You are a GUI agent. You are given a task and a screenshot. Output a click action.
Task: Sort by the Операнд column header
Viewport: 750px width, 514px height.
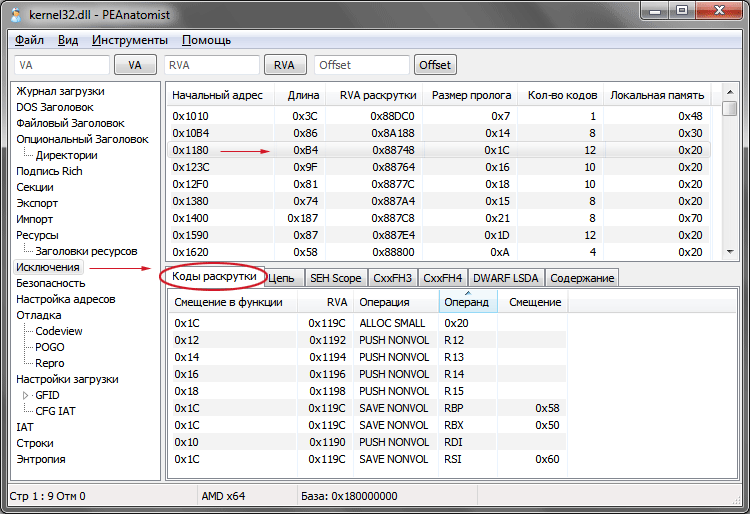(x=466, y=302)
